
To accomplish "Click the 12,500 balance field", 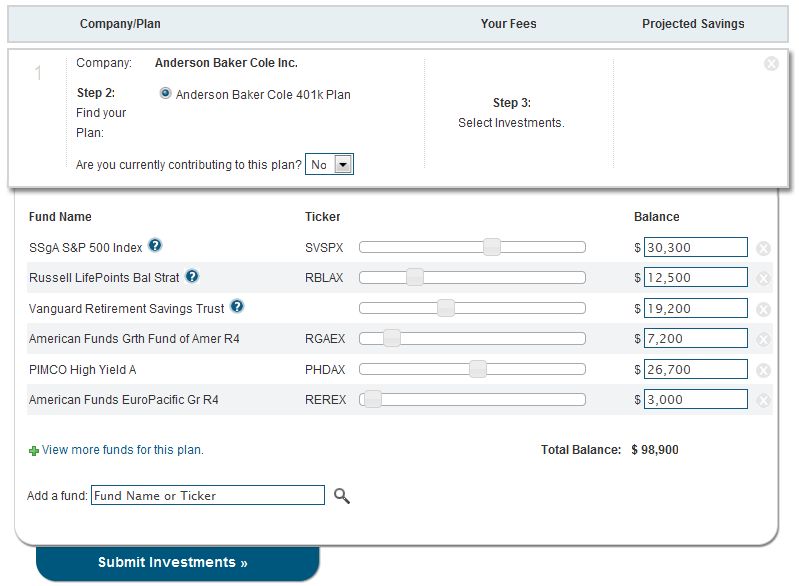I will [x=696, y=277].
